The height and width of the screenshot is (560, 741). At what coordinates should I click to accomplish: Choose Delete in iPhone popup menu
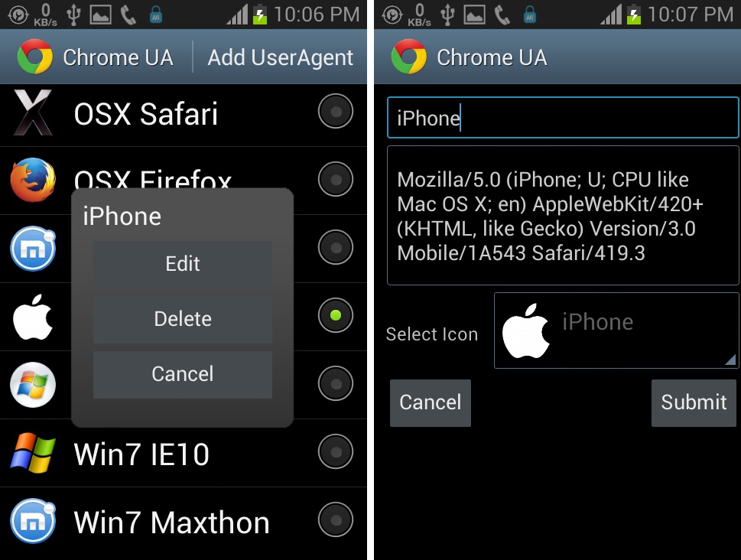tap(183, 319)
